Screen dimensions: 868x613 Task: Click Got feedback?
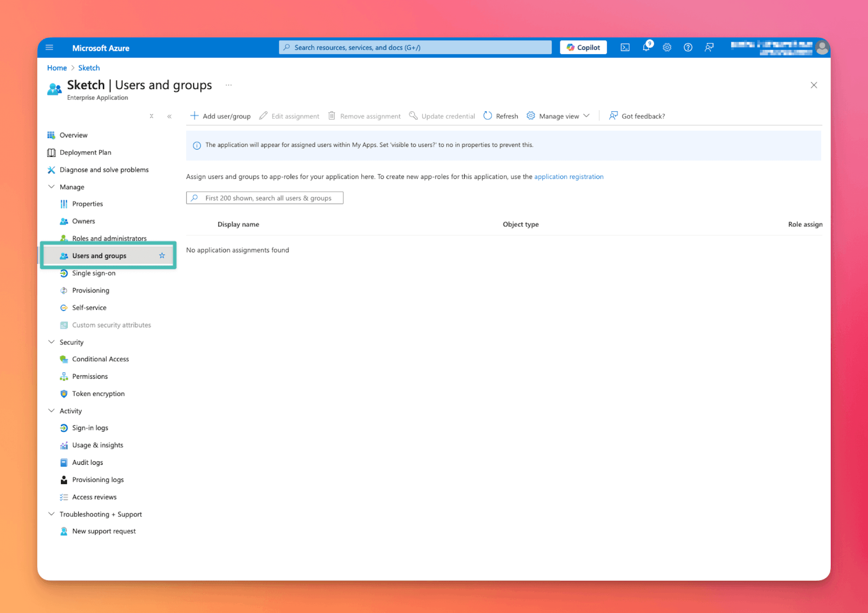[x=637, y=116]
